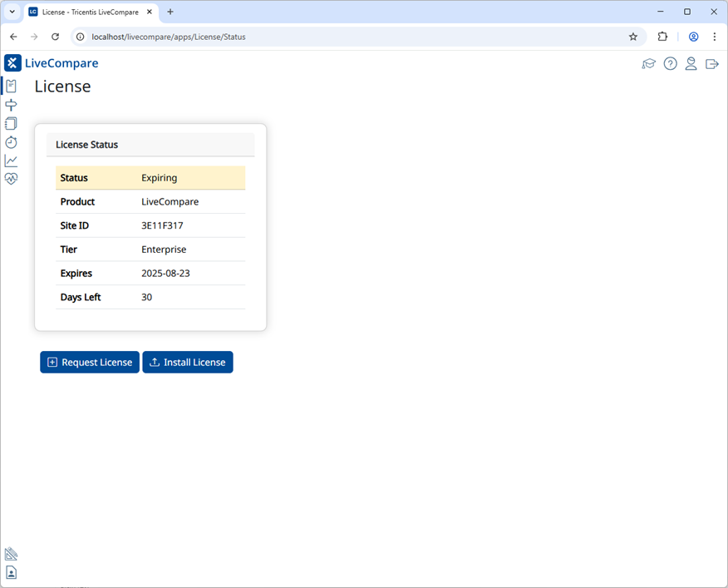Click the LiveCompare logo
Viewport: 728px width, 588px height.
coord(52,63)
